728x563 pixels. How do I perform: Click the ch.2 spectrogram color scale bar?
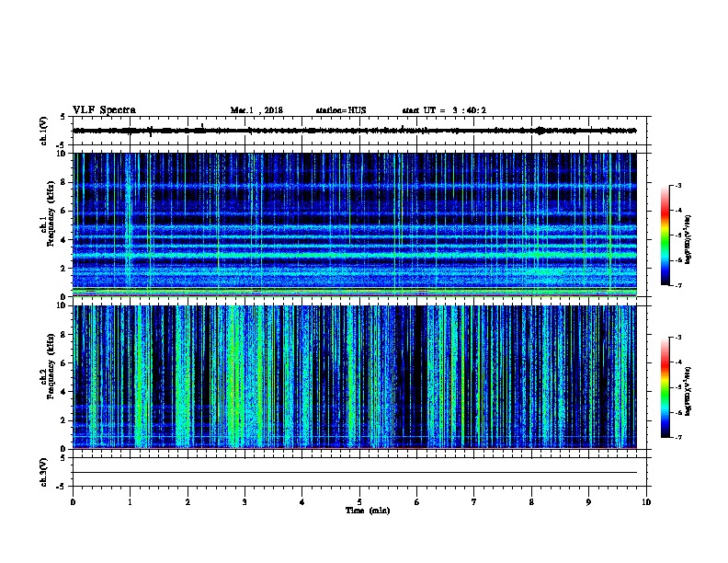coord(665,387)
